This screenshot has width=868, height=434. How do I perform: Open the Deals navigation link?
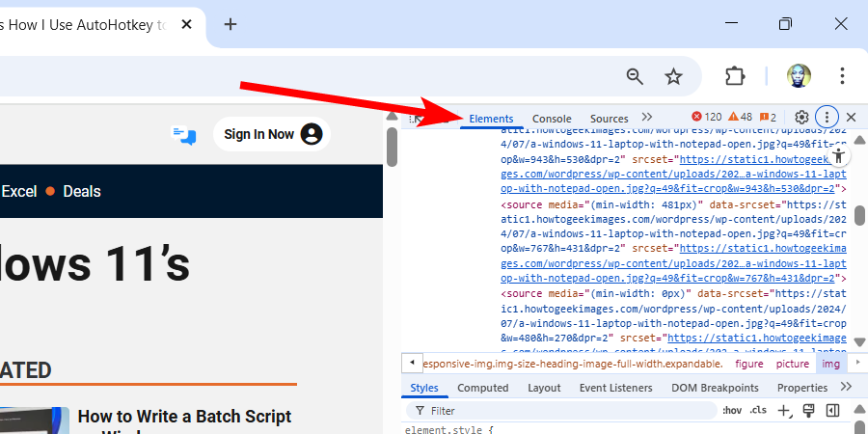(x=82, y=191)
